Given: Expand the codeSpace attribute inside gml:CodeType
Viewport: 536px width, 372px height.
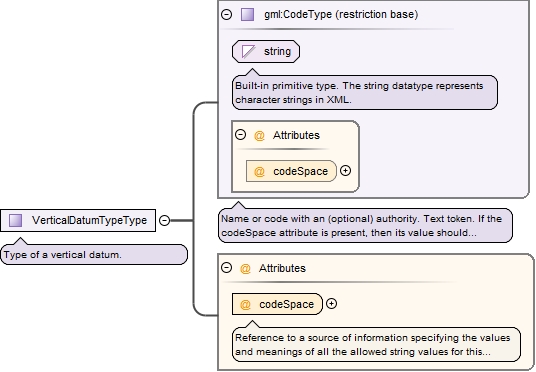Looking at the screenshot, I should click(x=346, y=170).
